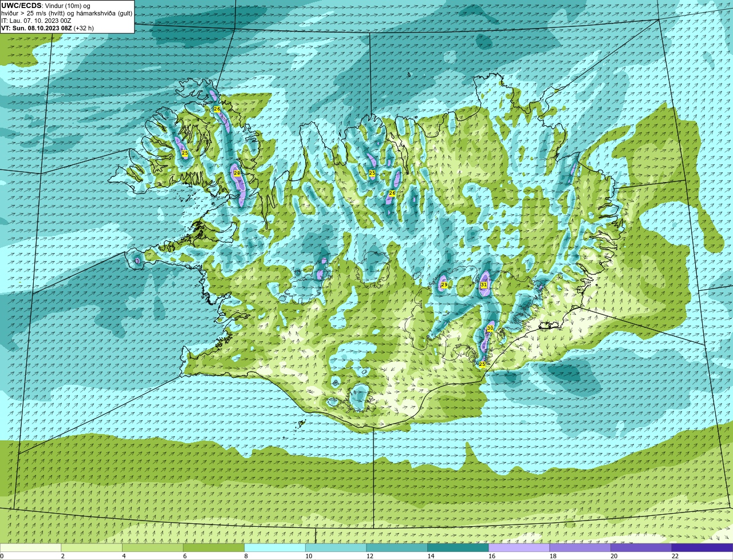Click the legend scale value 14
Viewport: 733px width, 560px height.
click(x=431, y=556)
